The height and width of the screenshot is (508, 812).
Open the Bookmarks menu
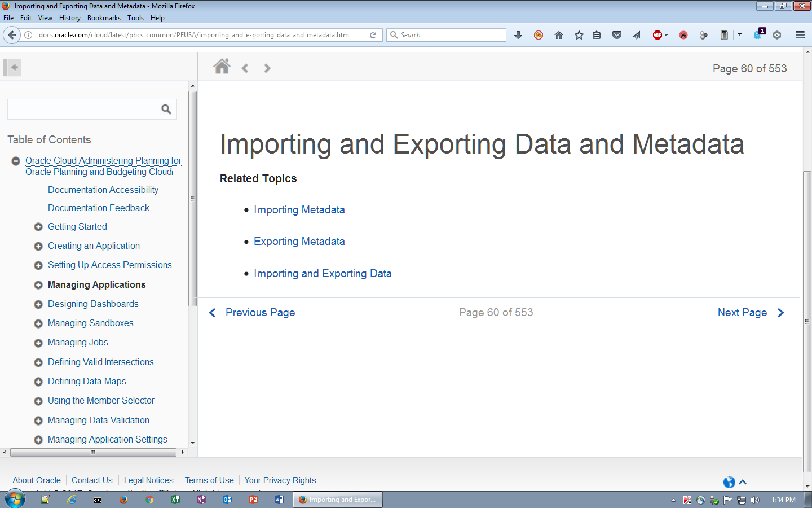pos(104,18)
